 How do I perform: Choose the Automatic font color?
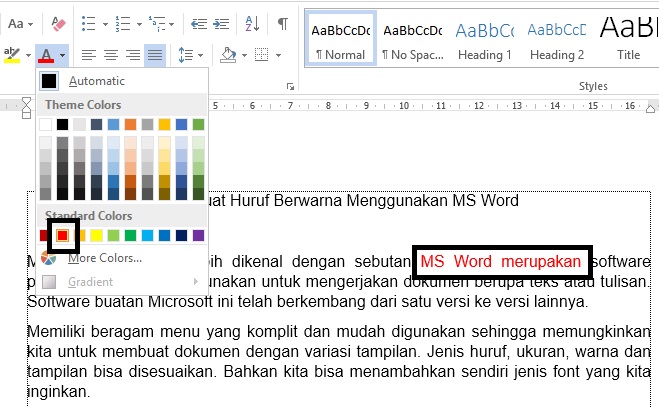tap(122, 81)
